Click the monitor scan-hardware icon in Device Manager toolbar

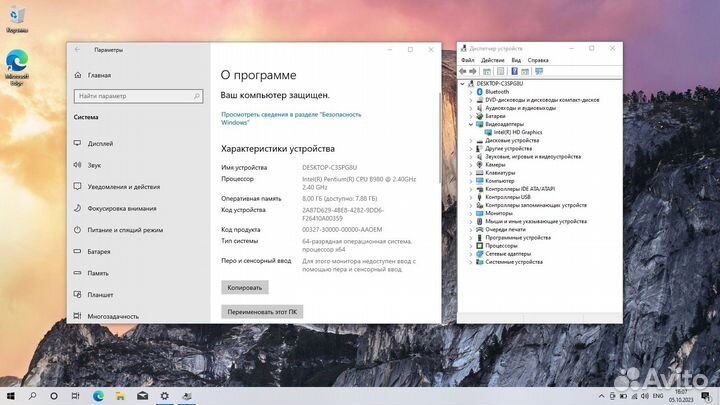(x=539, y=71)
